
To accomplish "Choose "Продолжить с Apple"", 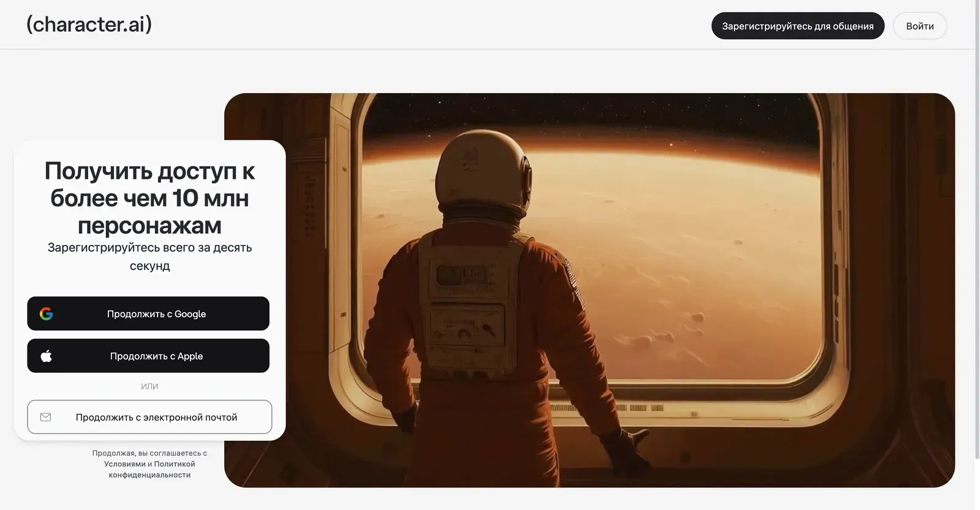I will tap(148, 356).
